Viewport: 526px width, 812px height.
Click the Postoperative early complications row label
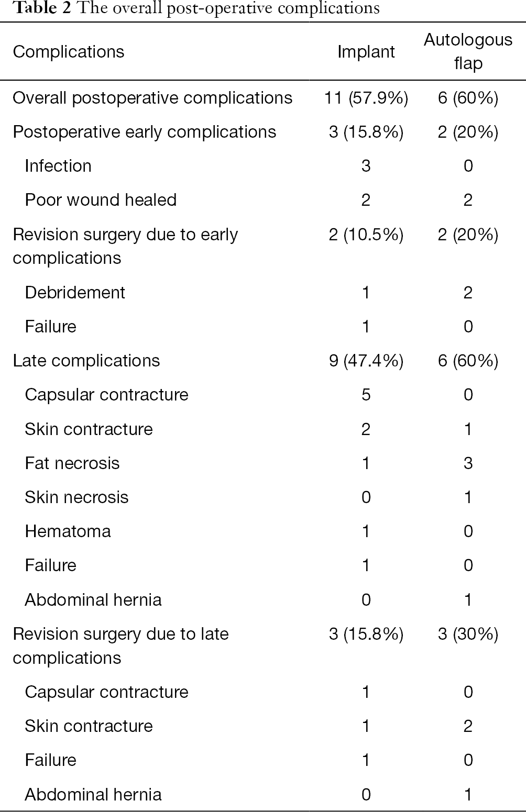click(144, 132)
